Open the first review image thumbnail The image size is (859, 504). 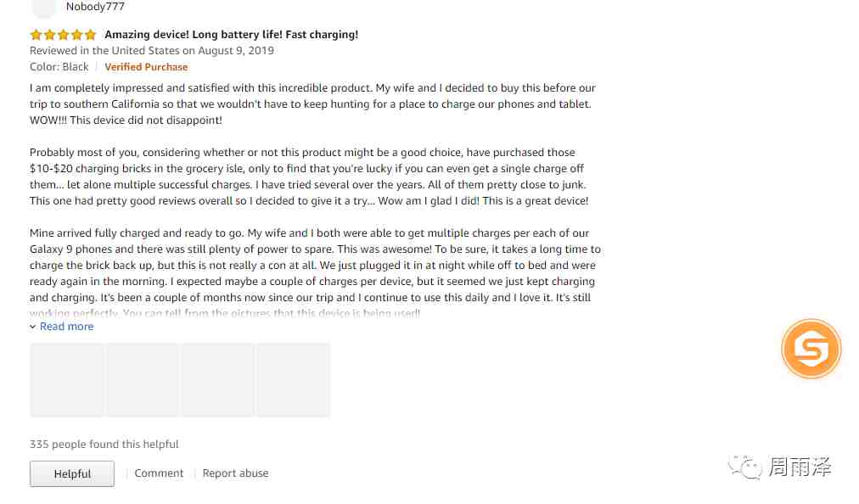coord(66,380)
